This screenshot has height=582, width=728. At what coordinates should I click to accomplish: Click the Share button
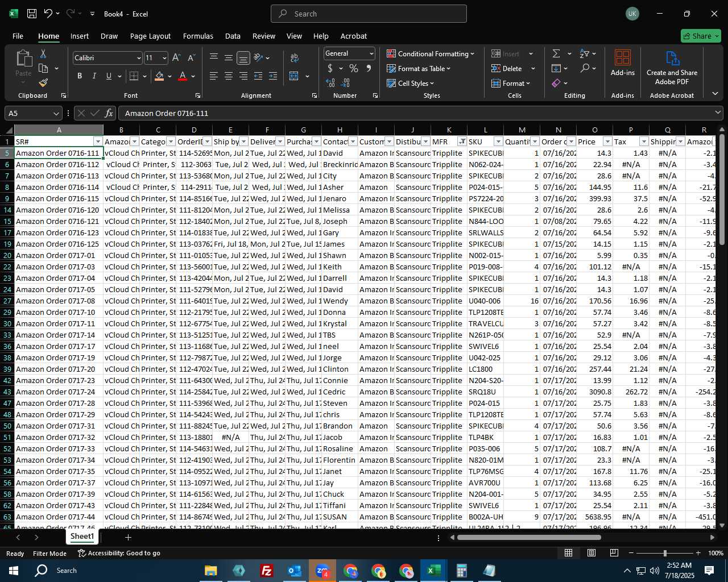coord(701,36)
